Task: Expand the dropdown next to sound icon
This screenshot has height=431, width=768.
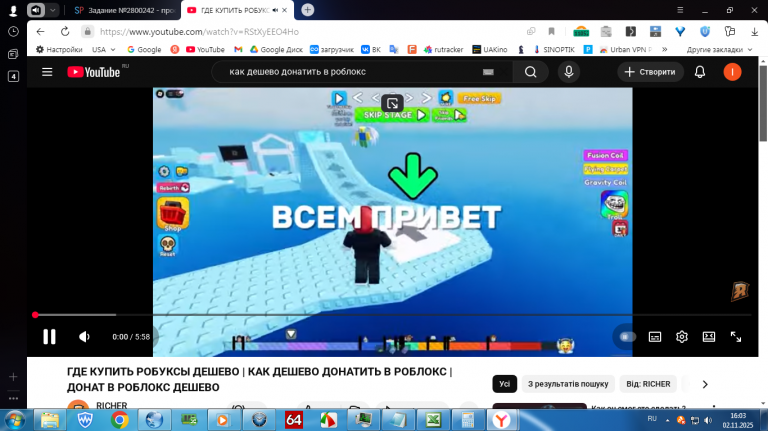Action: pos(52,10)
